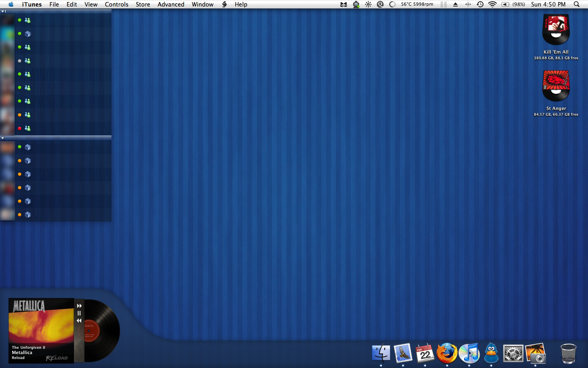The width and height of the screenshot is (588, 368).
Task: Open Mail from the Dock
Action: (x=403, y=353)
